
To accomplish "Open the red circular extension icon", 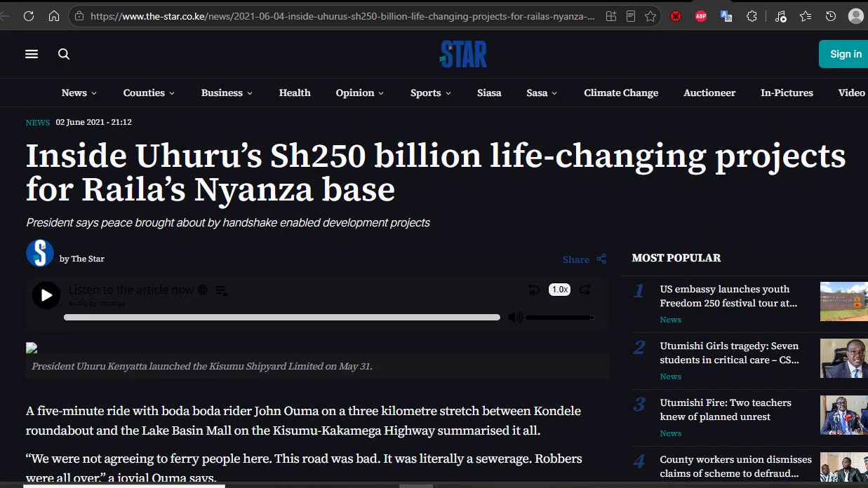I will click(676, 16).
